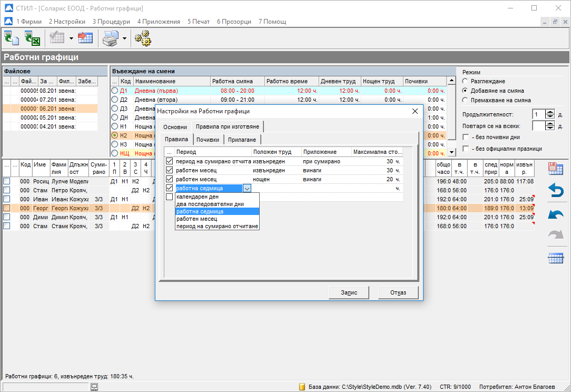Open the '3 Процедури' menu

pyautogui.click(x=111, y=22)
